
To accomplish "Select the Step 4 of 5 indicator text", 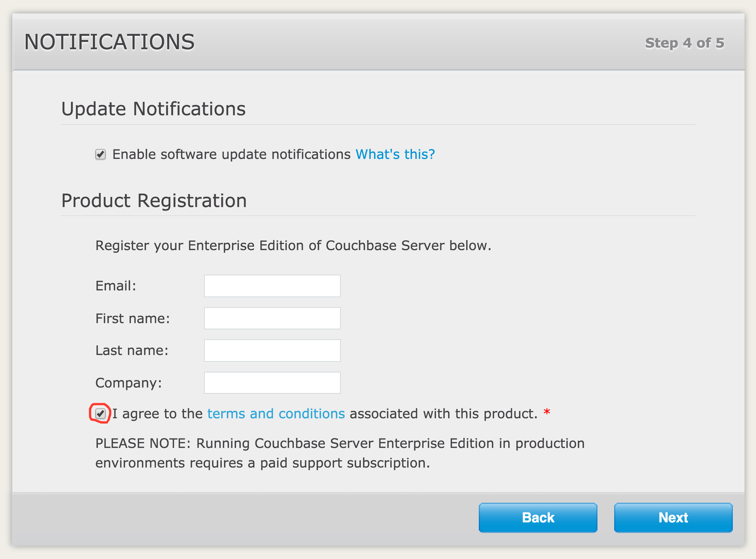I will click(x=684, y=43).
